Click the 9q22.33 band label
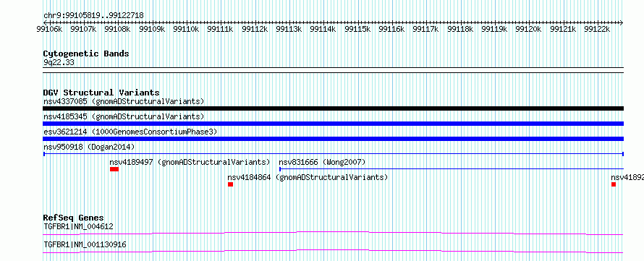Screen dimensions: 644x261 (x=59, y=62)
